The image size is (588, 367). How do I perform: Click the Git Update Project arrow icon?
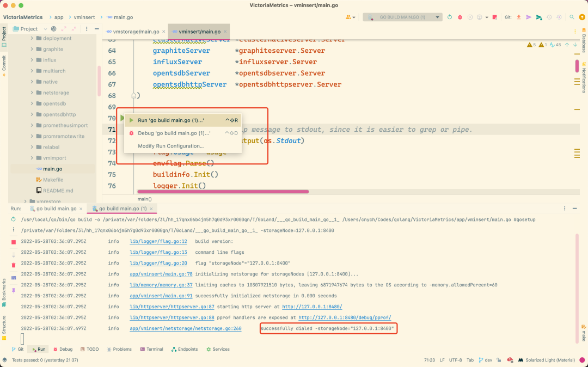pyautogui.click(x=518, y=17)
